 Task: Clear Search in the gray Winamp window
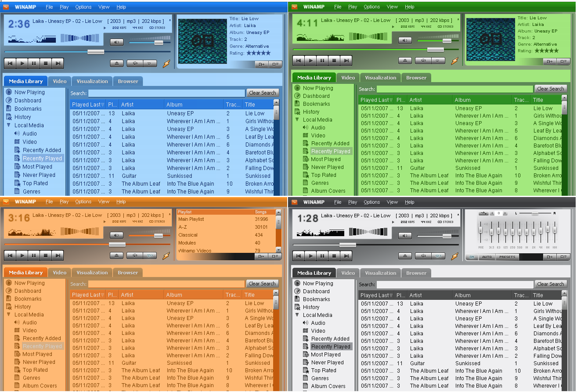[551, 284]
